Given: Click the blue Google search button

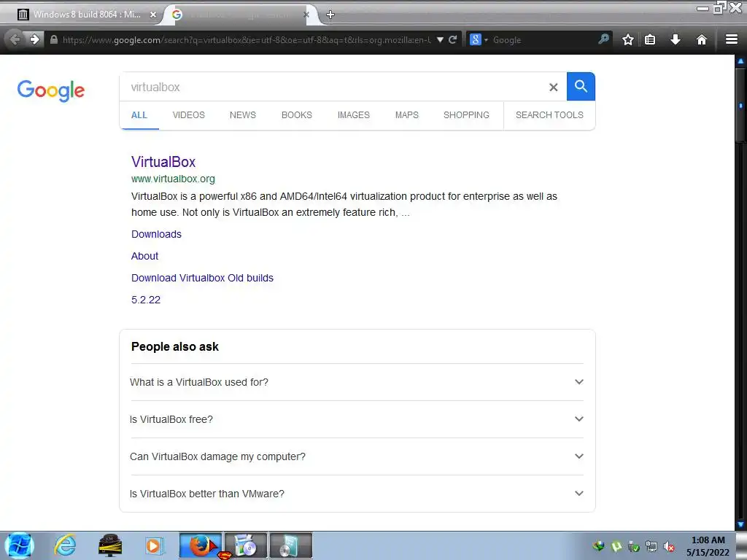Looking at the screenshot, I should (581, 87).
